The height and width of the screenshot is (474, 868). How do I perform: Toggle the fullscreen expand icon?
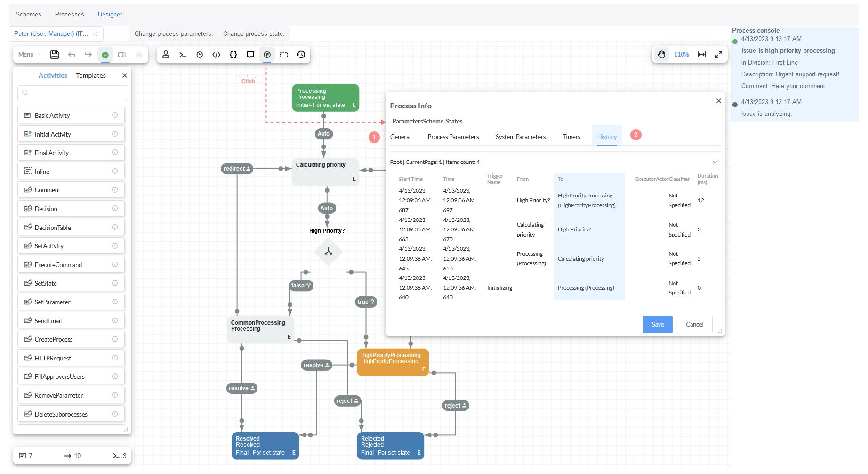click(x=718, y=55)
